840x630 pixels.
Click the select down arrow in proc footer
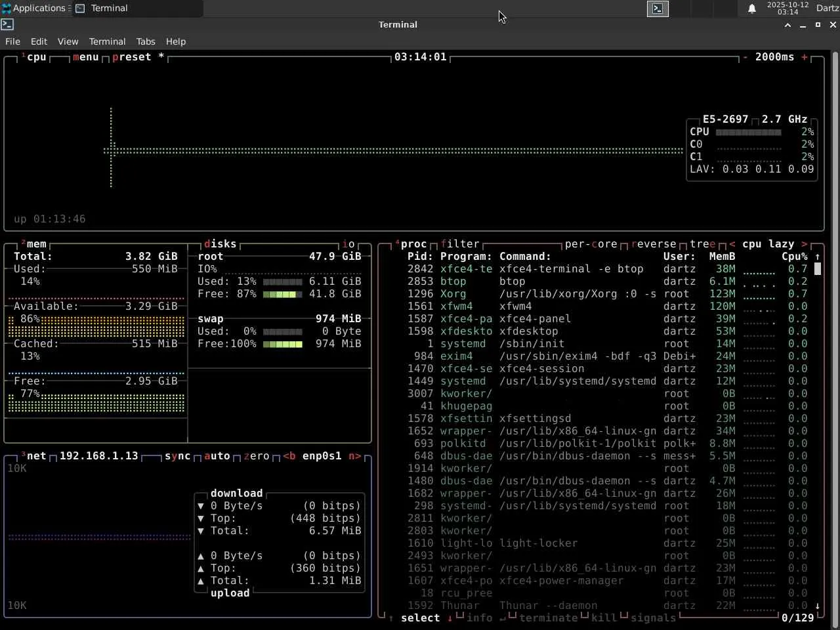(x=450, y=618)
